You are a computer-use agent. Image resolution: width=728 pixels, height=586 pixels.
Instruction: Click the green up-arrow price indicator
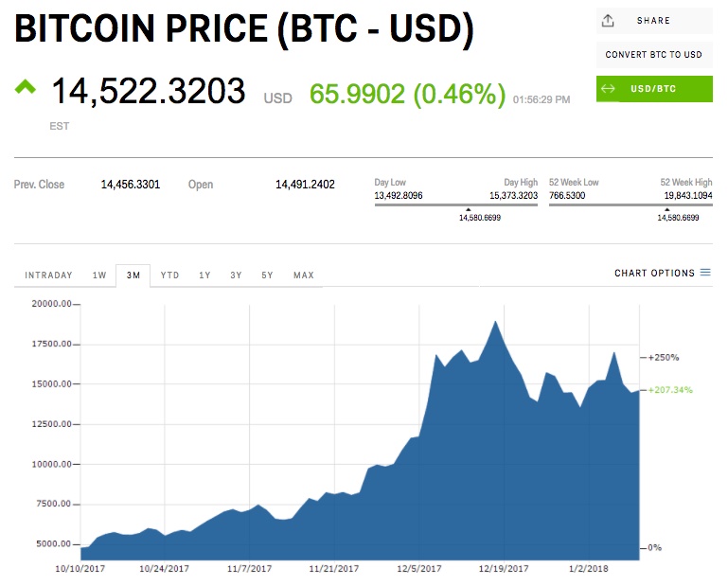(25, 87)
